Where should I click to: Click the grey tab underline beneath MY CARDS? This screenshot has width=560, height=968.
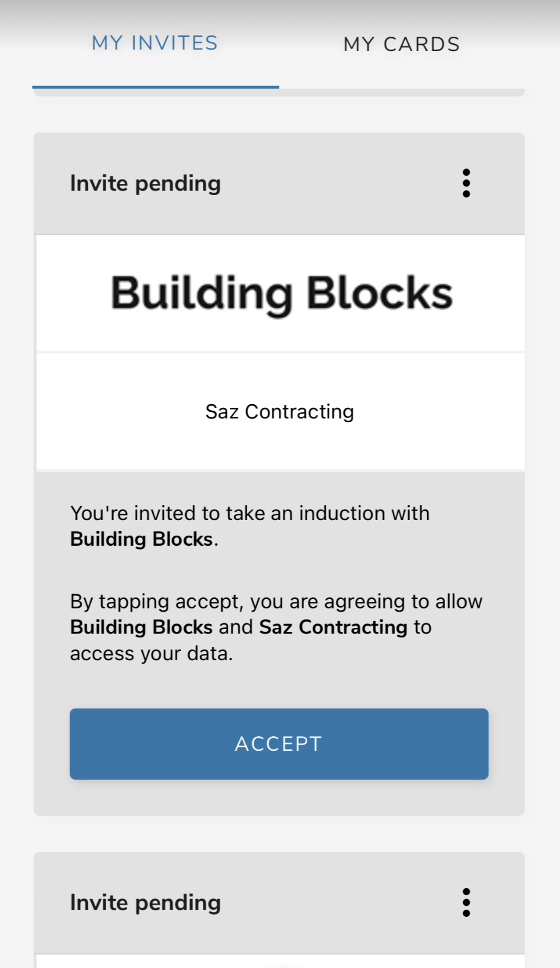[402, 91]
